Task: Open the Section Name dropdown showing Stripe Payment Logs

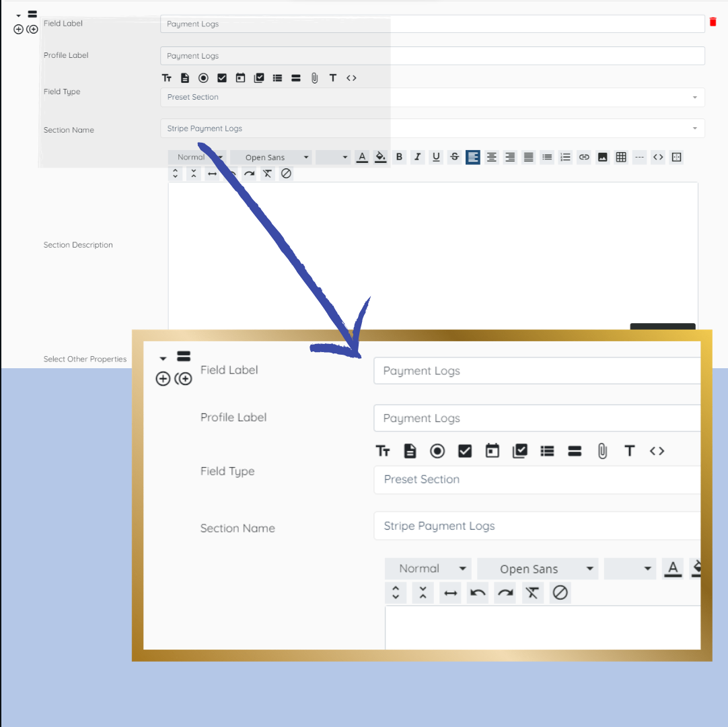Action: tap(432, 128)
